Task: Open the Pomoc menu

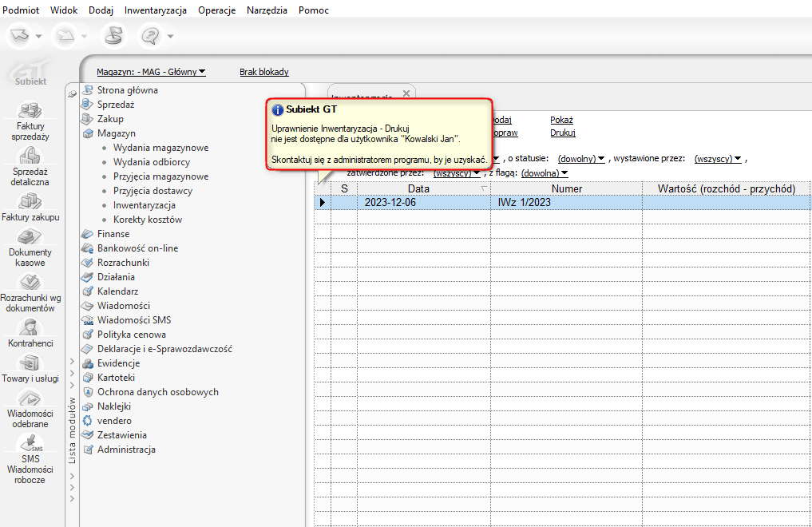Action: (x=313, y=10)
